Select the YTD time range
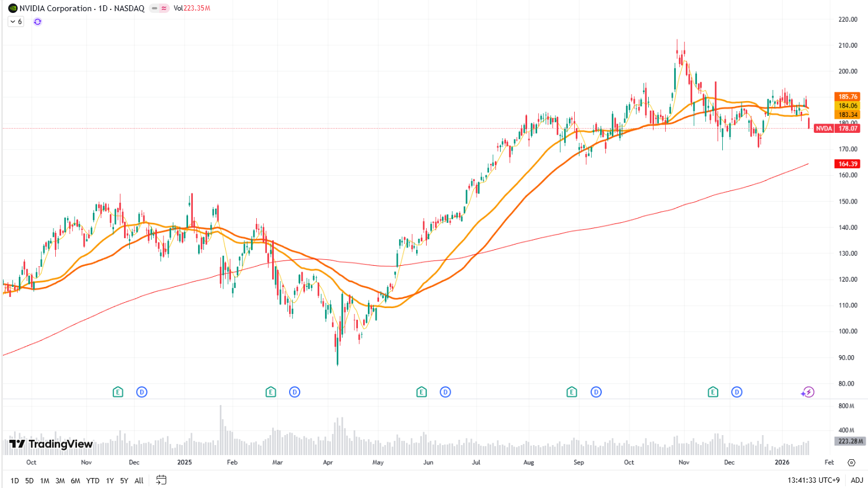 (93, 480)
